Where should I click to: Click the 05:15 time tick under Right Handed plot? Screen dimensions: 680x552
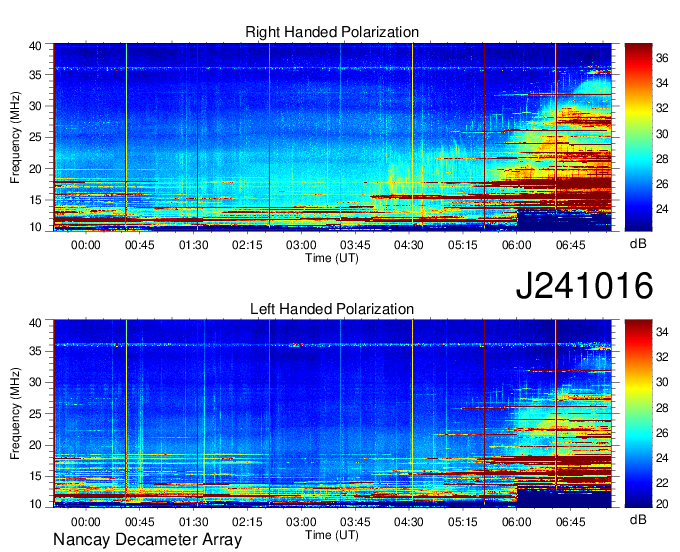coord(462,245)
